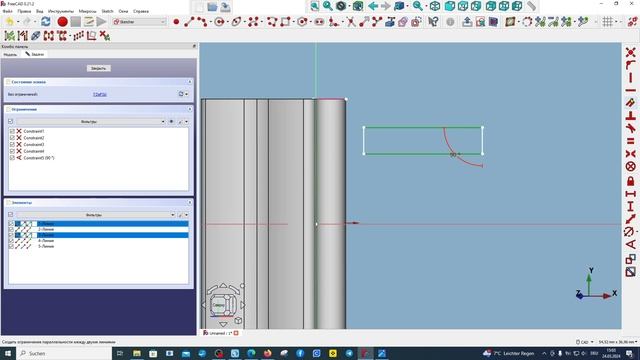Toggle Constraint1 checkbox
Image resolution: width=640 pixels, height=360 pixels.
pos(12,131)
